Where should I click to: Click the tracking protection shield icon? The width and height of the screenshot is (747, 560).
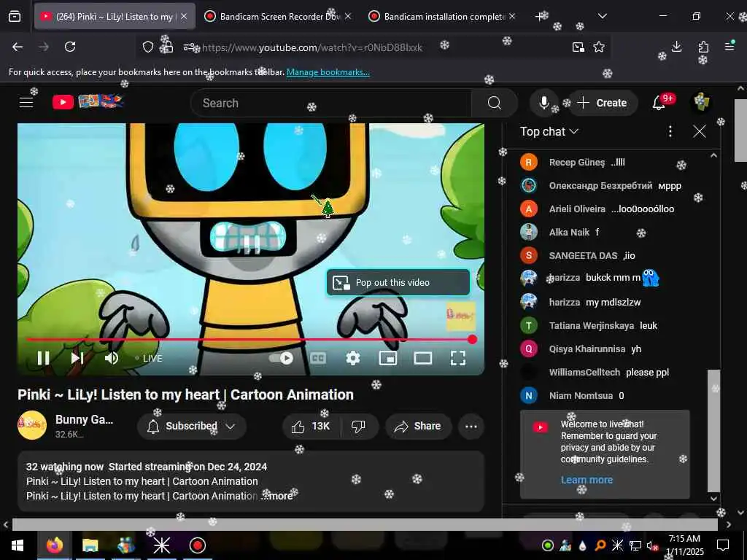pos(148,47)
